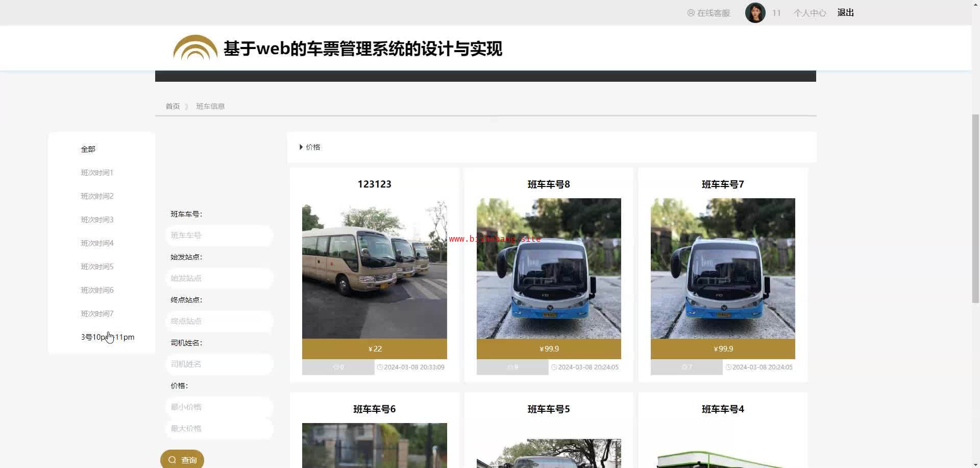Click the ¥99.9 price bar for 班车车号7
Image resolution: width=980 pixels, height=468 pixels.
pos(723,349)
